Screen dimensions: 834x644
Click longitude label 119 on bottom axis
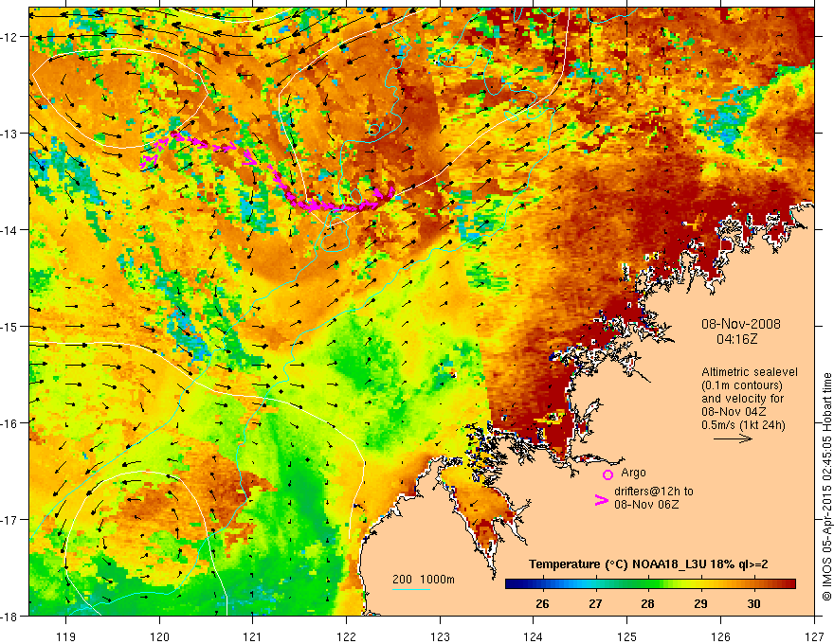tap(66, 636)
